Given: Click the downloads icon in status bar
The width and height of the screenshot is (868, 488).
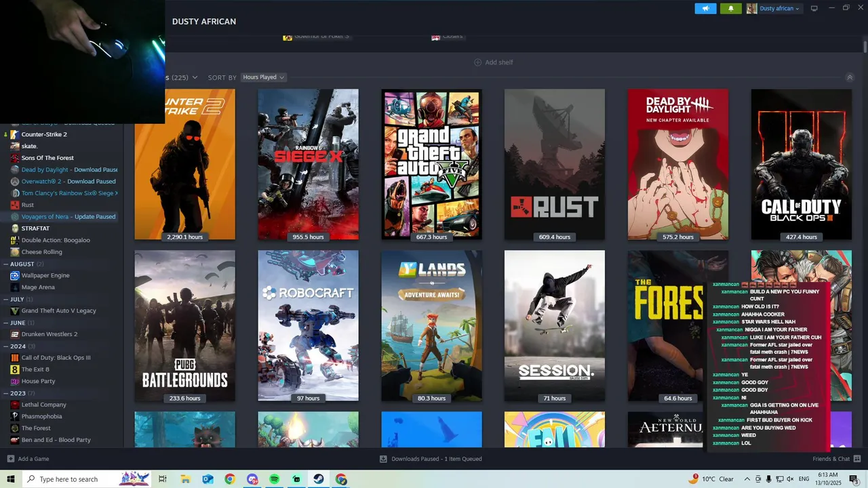Looking at the screenshot, I should click(383, 459).
